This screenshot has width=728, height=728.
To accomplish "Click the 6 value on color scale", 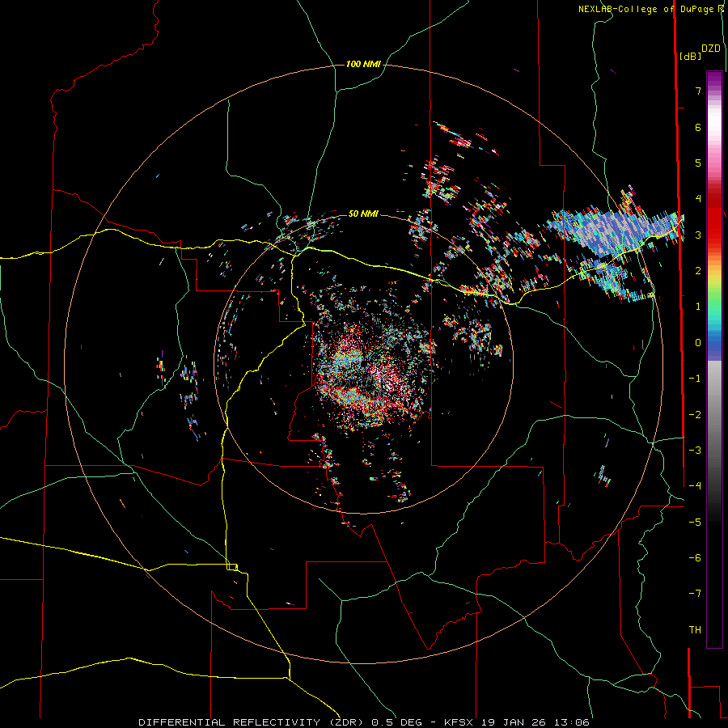I will (698, 127).
